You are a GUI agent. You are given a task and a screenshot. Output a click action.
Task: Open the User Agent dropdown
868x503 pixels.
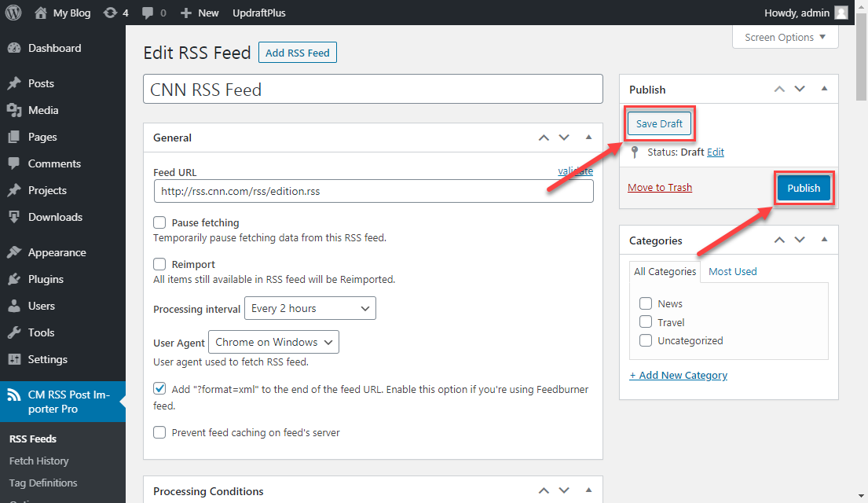point(273,342)
